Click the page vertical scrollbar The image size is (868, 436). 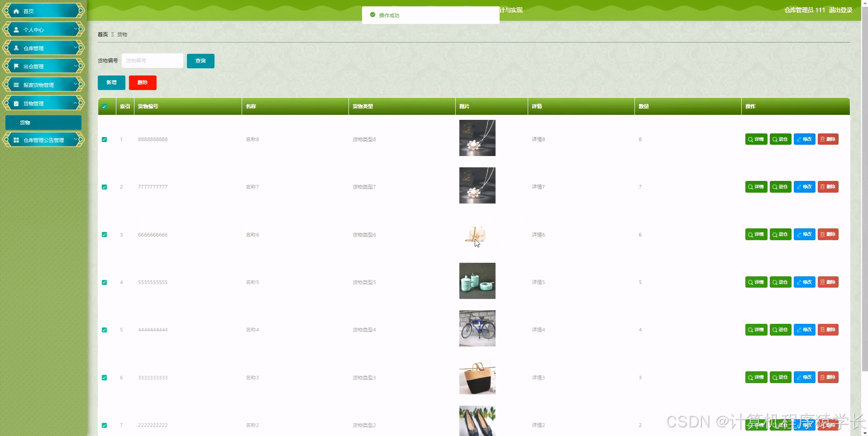pos(864,190)
